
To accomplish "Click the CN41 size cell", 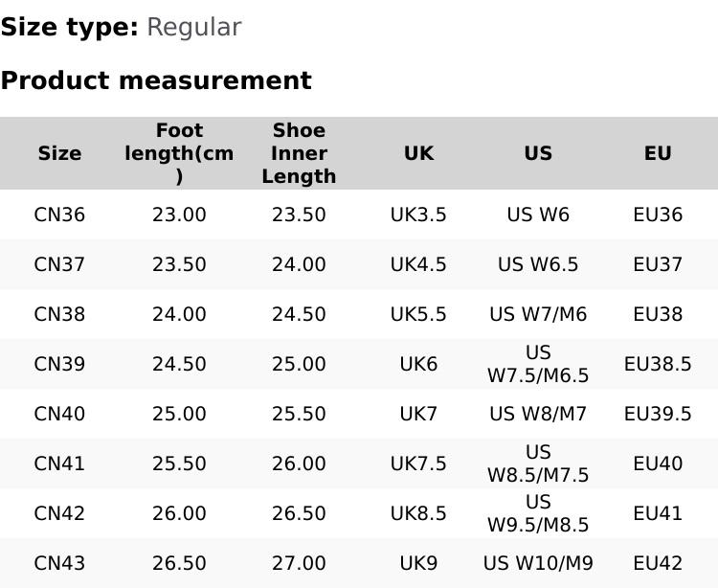I will click(59, 464).
